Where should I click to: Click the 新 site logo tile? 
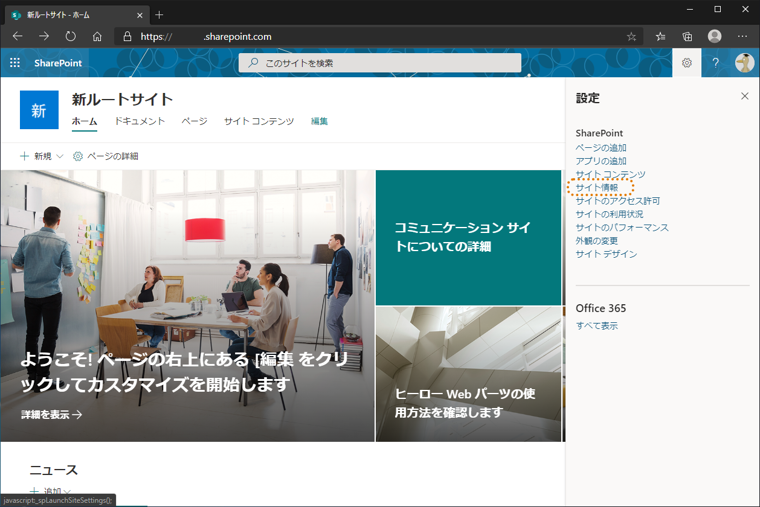click(x=39, y=110)
